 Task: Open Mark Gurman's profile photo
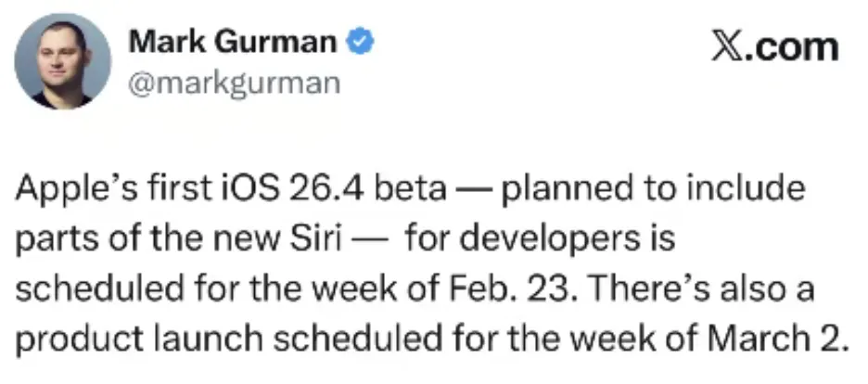pos(62,61)
